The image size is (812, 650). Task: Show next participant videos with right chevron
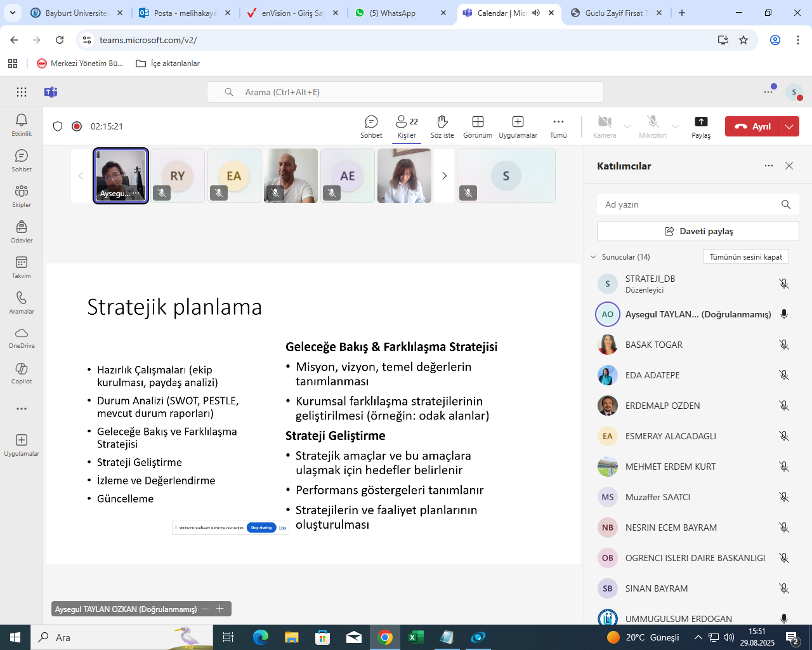[x=444, y=176]
